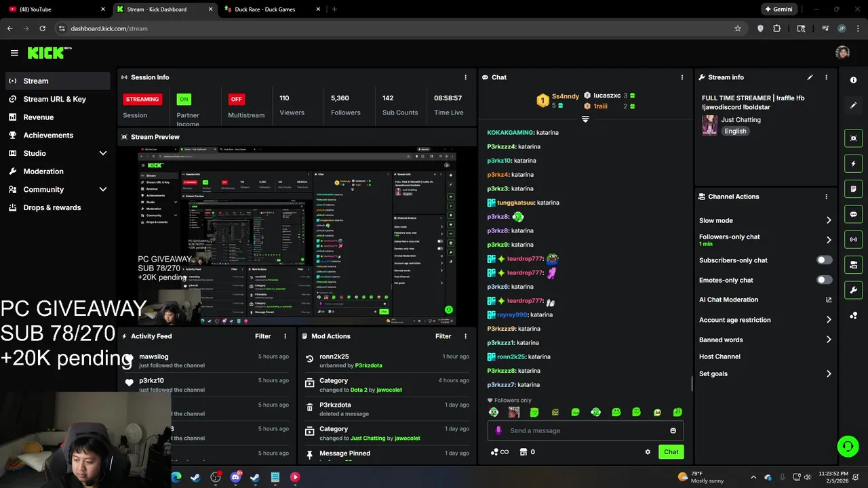The image size is (868, 488).
Task: Click the shop icon below message box
Action: point(523,452)
